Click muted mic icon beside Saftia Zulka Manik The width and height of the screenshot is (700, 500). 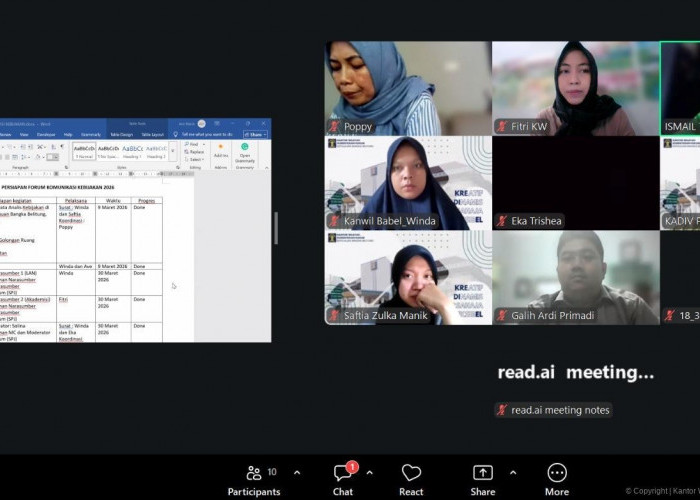point(334,316)
